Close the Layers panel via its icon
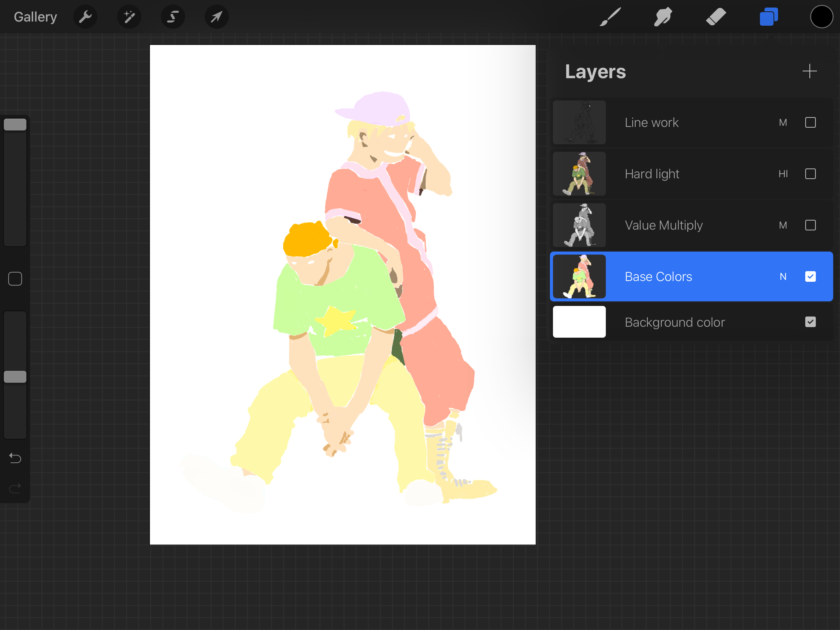840x630 pixels. click(x=769, y=17)
